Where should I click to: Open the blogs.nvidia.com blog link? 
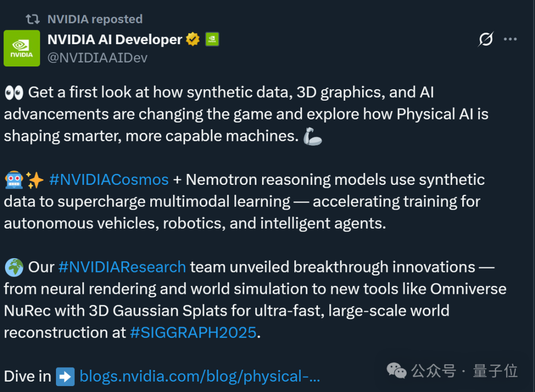[x=200, y=376]
